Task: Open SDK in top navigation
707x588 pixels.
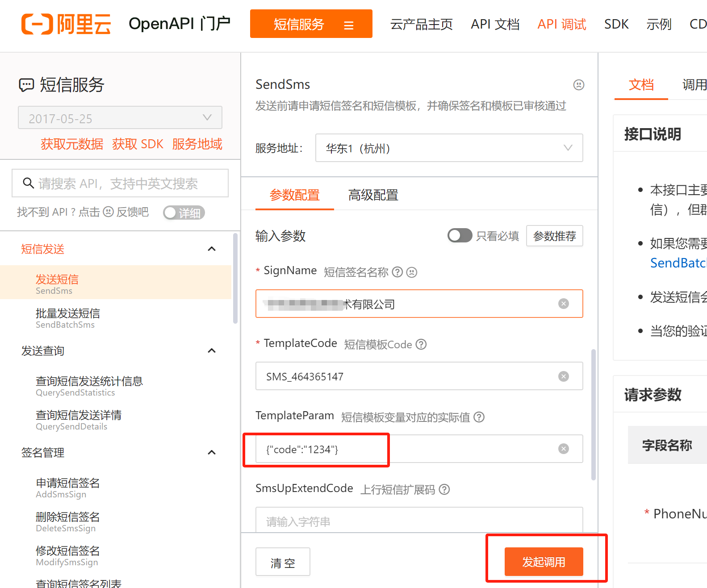Action: click(616, 24)
